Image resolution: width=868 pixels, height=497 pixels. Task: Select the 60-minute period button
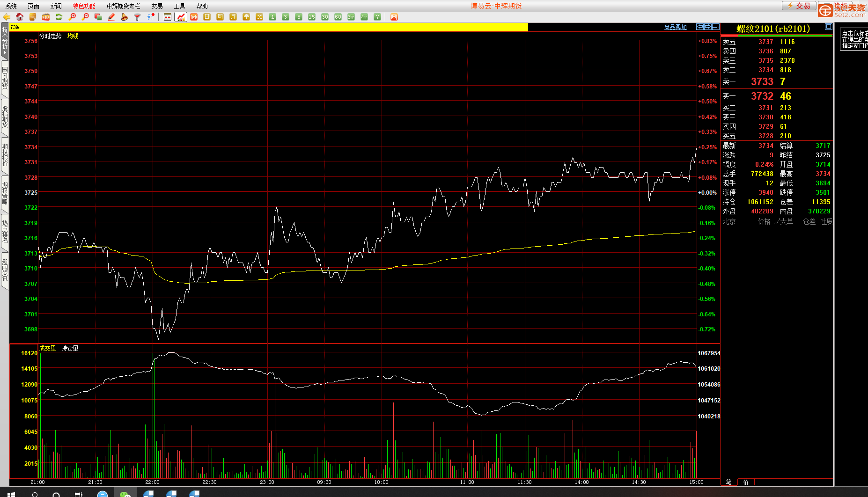point(338,17)
